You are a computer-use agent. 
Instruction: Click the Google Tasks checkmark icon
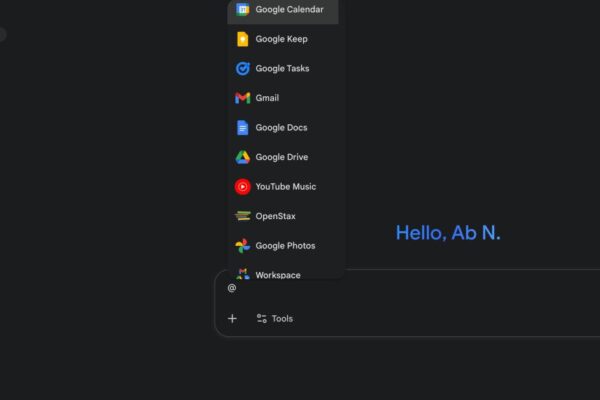[242, 69]
